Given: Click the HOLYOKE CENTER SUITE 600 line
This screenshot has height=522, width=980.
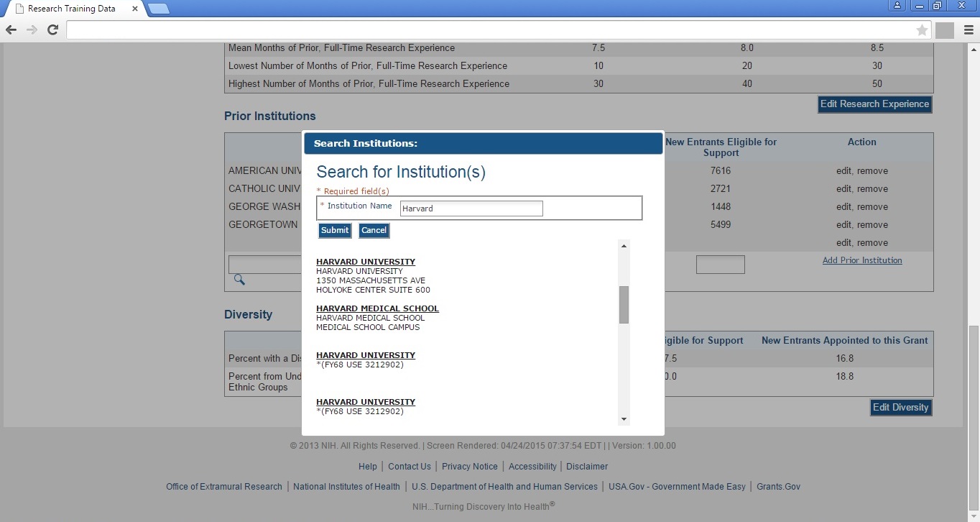Looking at the screenshot, I should click(x=373, y=290).
